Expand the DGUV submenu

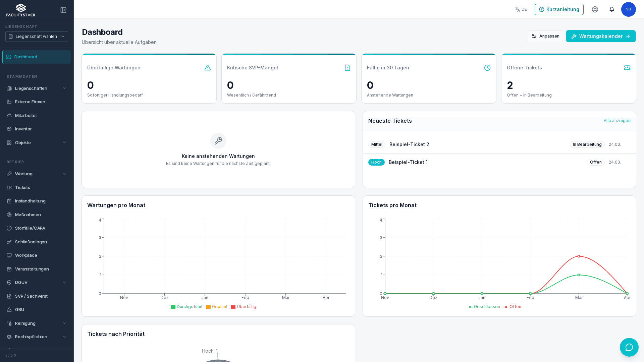(x=37, y=282)
